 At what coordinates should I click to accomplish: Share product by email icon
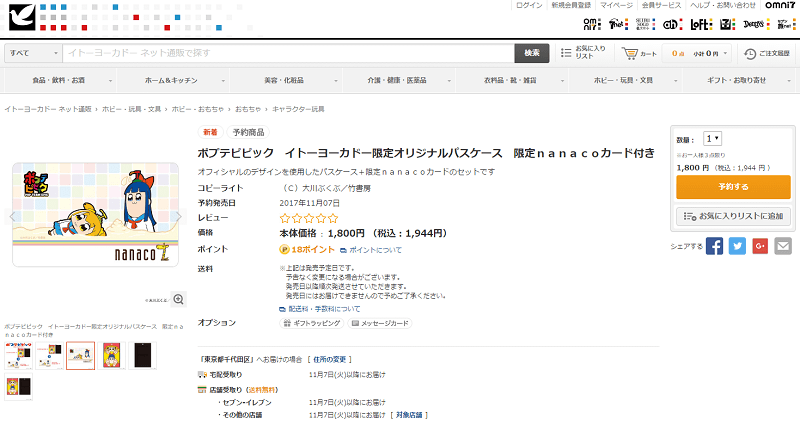pyautogui.click(x=783, y=246)
